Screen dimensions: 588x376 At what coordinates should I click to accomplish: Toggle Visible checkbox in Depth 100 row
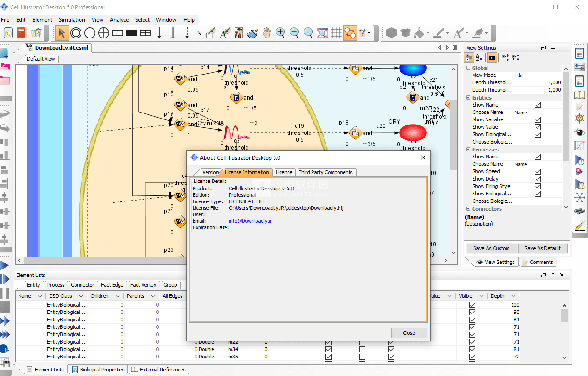point(472,305)
